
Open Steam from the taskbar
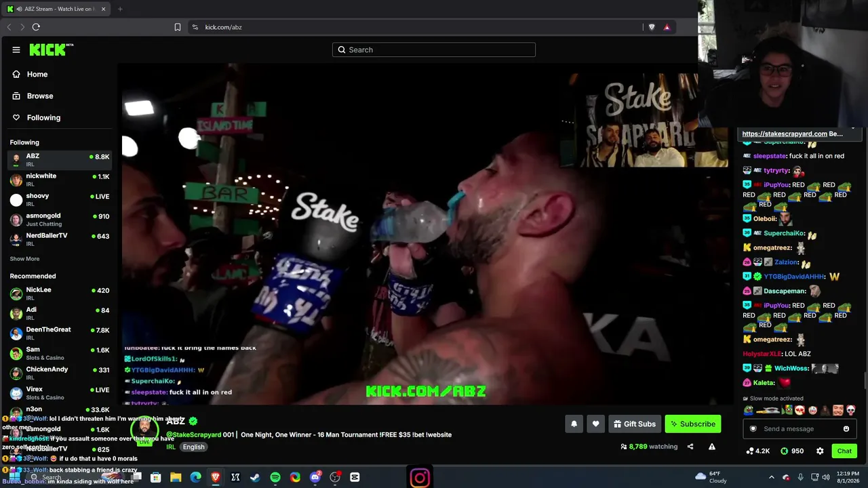[x=255, y=477]
